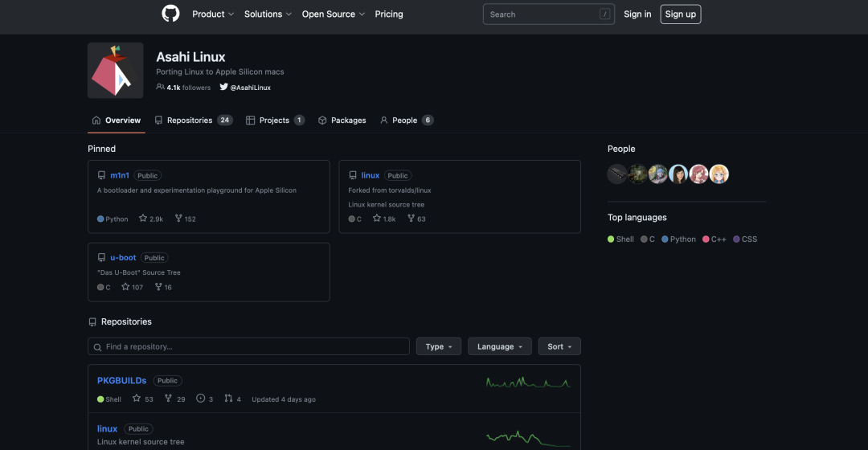The height and width of the screenshot is (450, 868).
Task: Click the GitHub logo icon
Action: 170,14
